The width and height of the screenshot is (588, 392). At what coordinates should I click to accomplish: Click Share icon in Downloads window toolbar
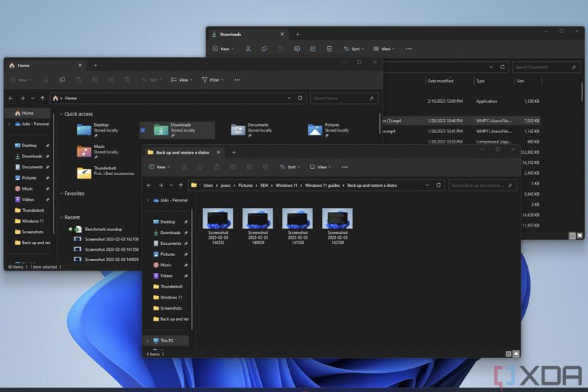[x=313, y=49]
